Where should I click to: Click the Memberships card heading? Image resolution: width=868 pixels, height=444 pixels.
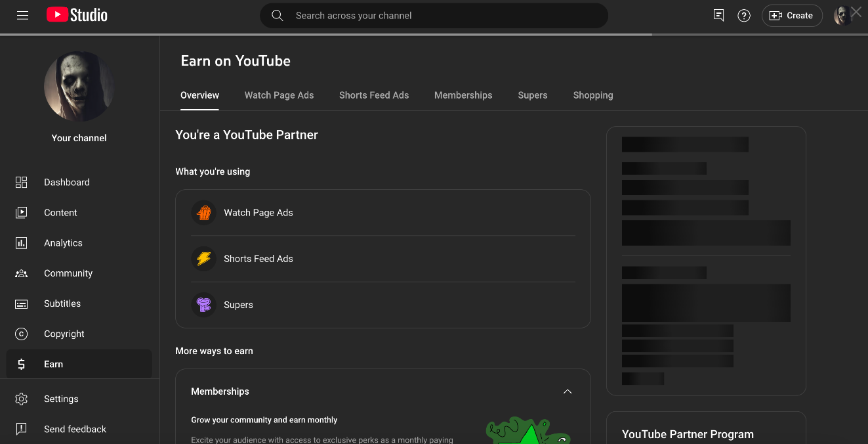pos(220,391)
